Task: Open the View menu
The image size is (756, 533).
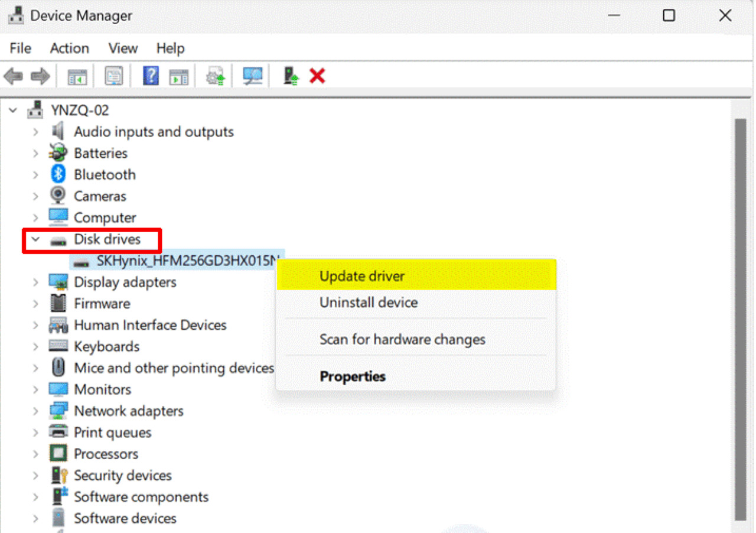Action: [123, 48]
